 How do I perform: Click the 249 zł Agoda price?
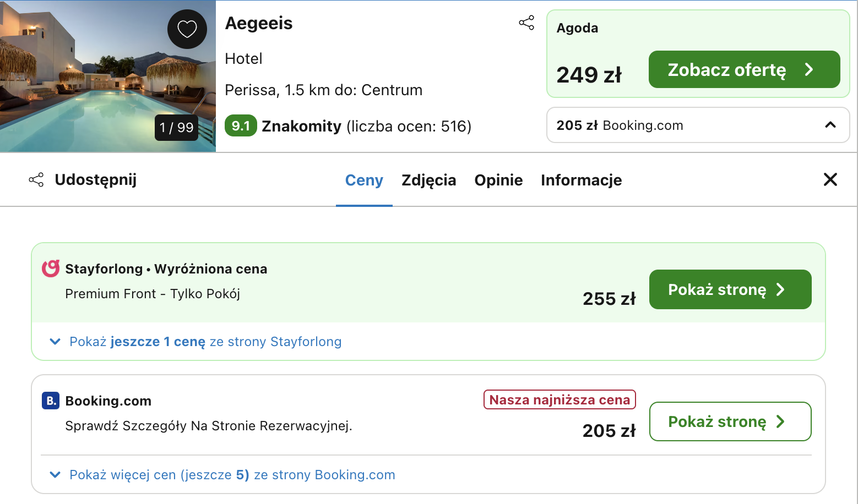(589, 75)
